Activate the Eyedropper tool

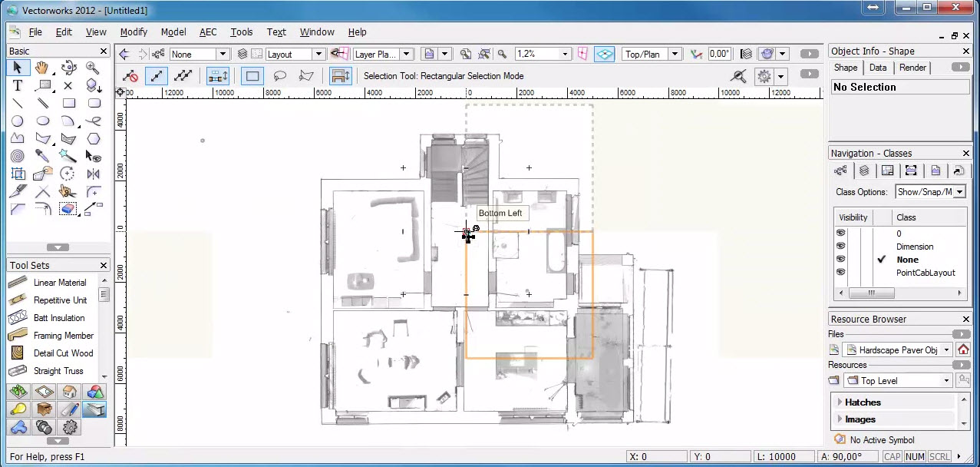(x=44, y=156)
